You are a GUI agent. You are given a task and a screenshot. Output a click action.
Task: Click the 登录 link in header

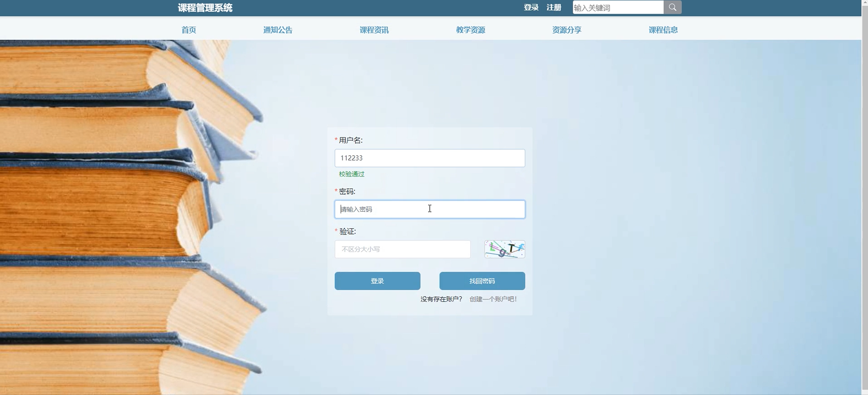(531, 8)
